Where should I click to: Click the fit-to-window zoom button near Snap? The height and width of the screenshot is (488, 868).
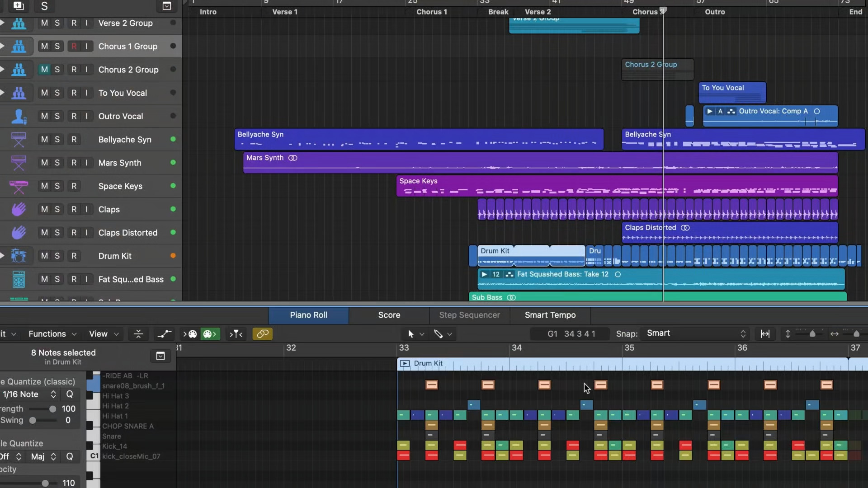766,334
